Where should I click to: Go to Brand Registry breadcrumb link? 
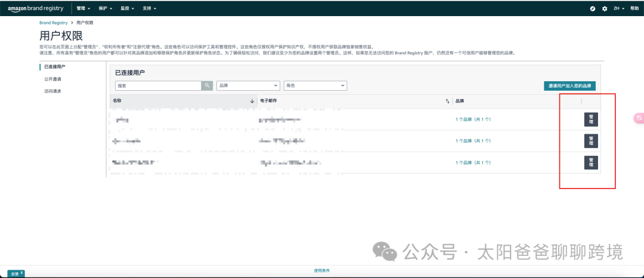pyautogui.click(x=54, y=23)
